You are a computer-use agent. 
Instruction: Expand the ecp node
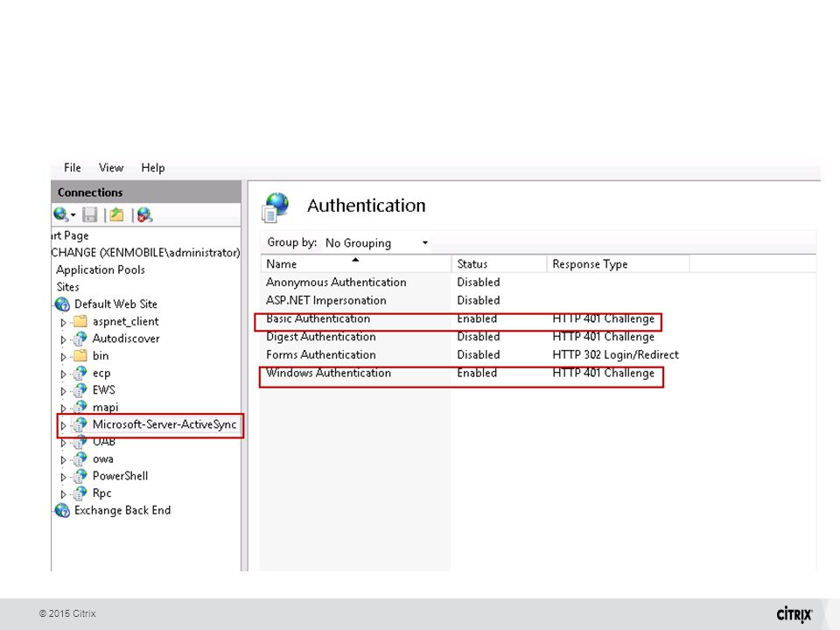pos(63,374)
